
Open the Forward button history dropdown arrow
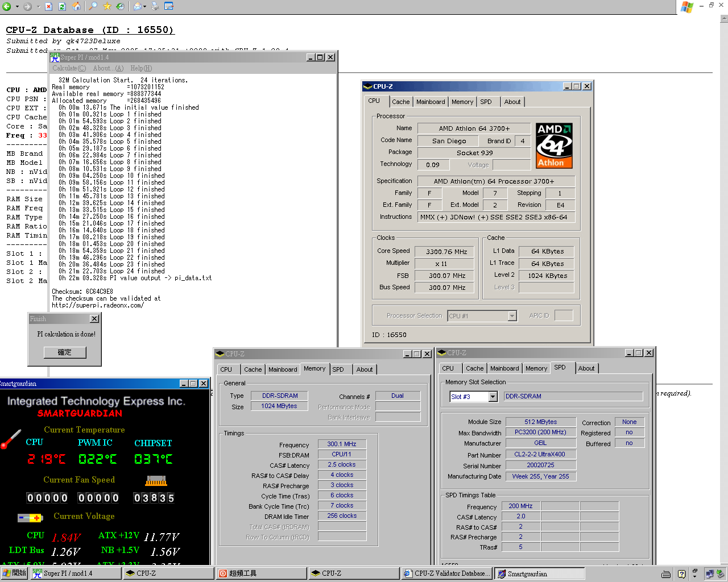pos(38,7)
